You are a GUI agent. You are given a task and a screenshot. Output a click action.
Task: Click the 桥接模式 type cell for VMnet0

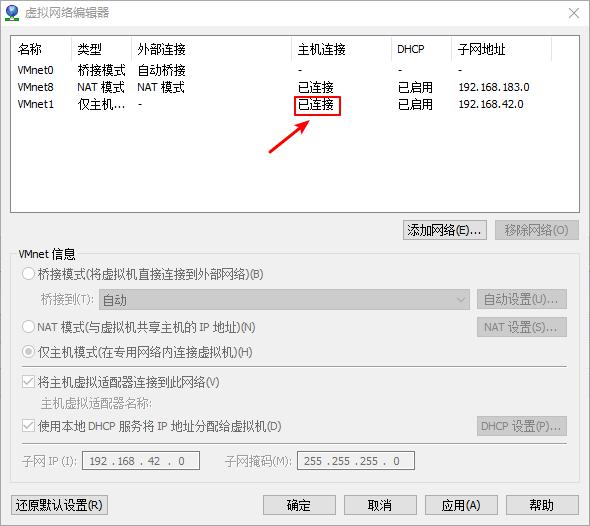[x=101, y=70]
